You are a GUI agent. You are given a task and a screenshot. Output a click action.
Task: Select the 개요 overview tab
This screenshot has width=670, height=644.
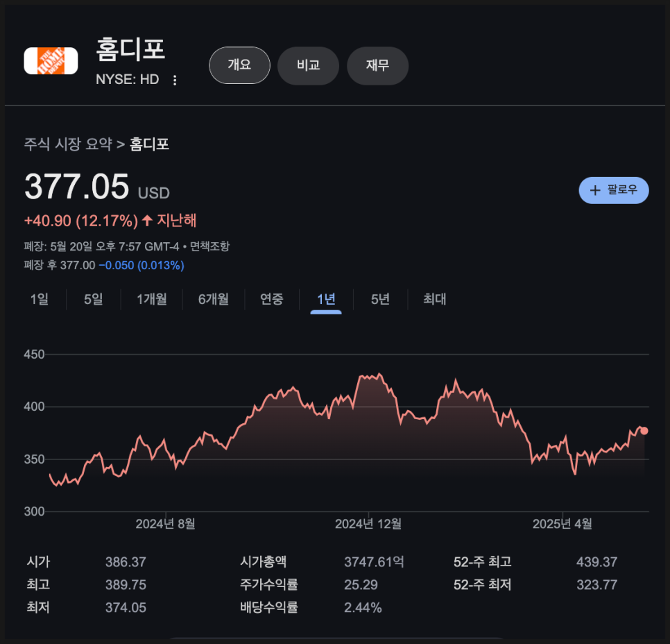pyautogui.click(x=239, y=65)
